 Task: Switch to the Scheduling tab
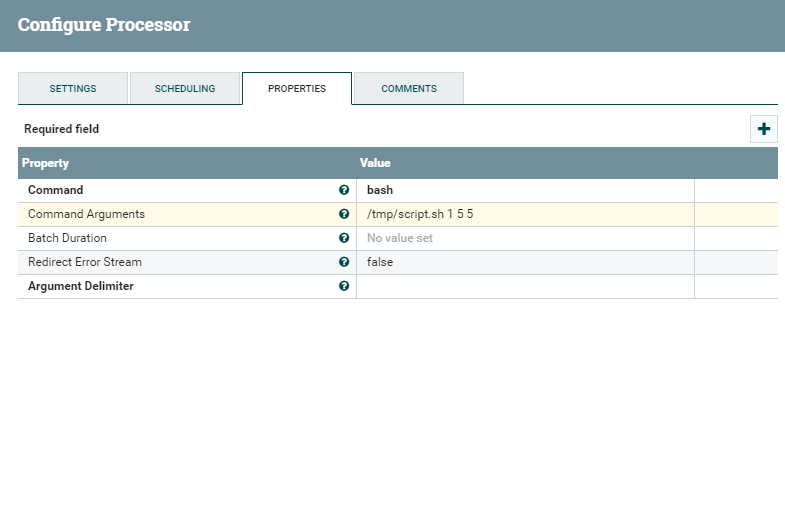185,89
